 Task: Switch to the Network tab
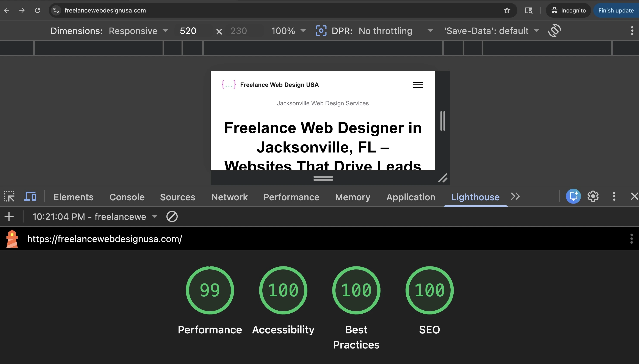(x=229, y=197)
